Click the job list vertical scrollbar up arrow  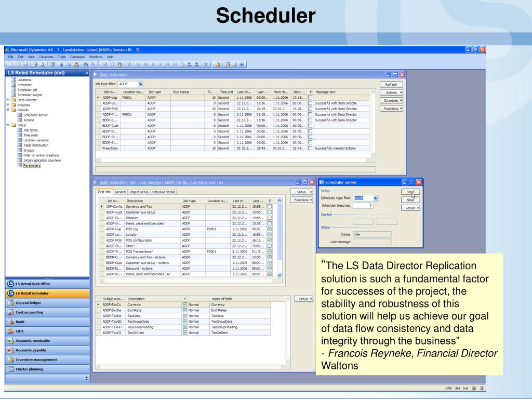pyautogui.click(x=280, y=201)
